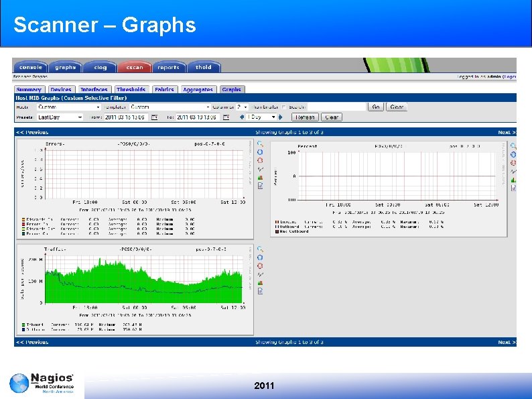The width and height of the screenshot is (532, 399).
Task: Click the zoom magnifier icon beside Traffic graph
Action: pyautogui.click(x=260, y=249)
